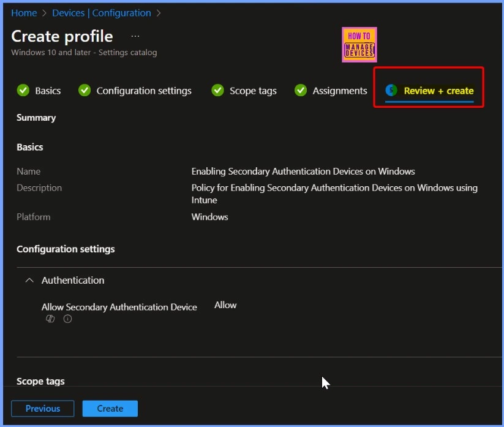Click the Copilot icon under Allow Secondary Authentication Device
This screenshot has height=427, width=504.
pyautogui.click(x=51, y=319)
